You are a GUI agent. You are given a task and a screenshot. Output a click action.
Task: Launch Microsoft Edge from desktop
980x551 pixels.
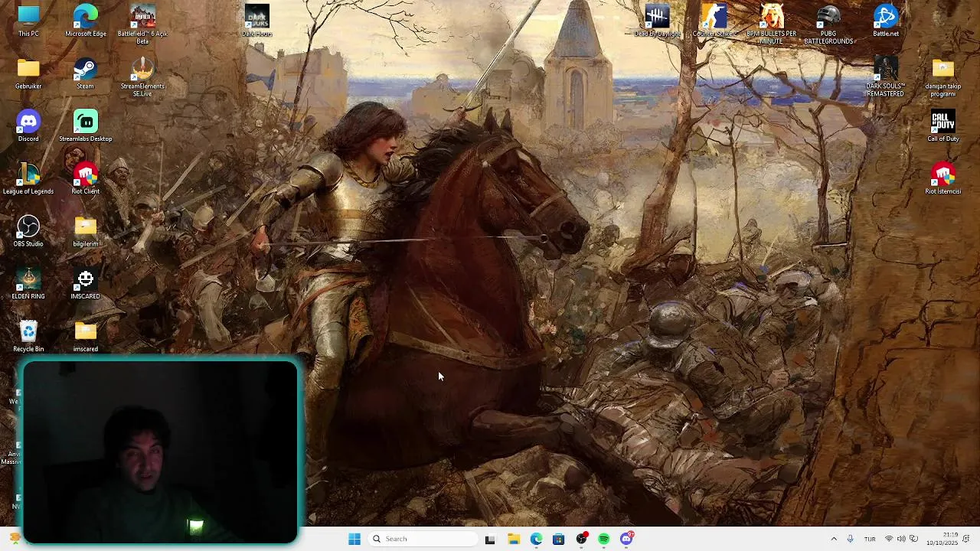[x=85, y=21]
